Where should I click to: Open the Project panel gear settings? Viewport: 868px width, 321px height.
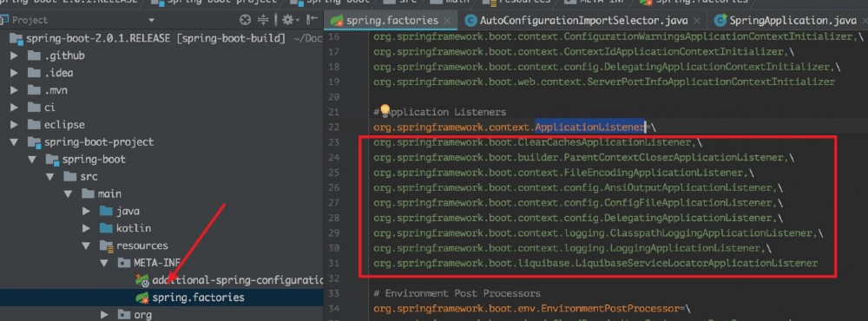click(x=288, y=21)
